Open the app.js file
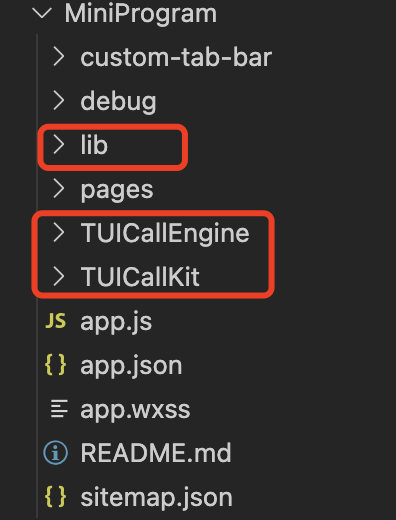The image size is (396, 520). [116, 322]
